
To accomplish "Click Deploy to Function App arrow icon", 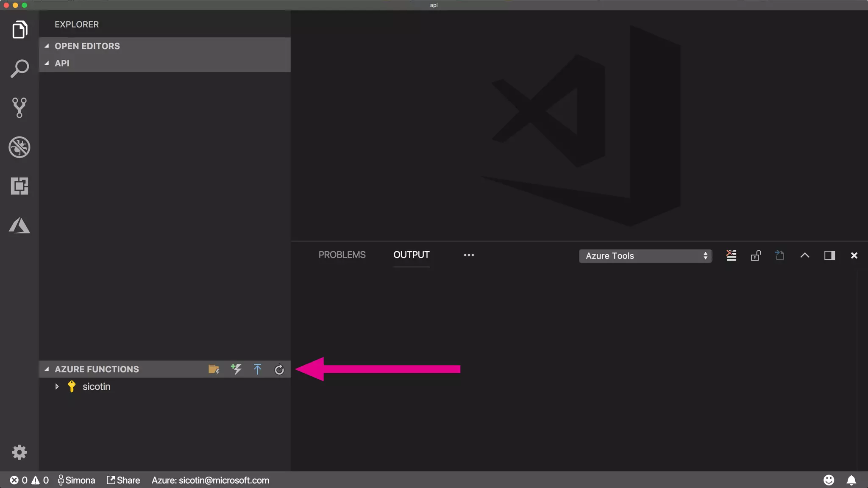I will click(257, 369).
